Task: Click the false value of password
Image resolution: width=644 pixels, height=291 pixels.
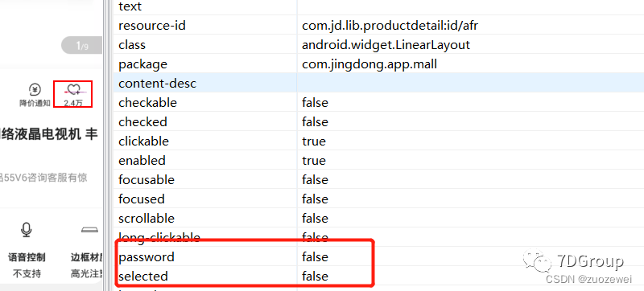Action: [x=315, y=257]
